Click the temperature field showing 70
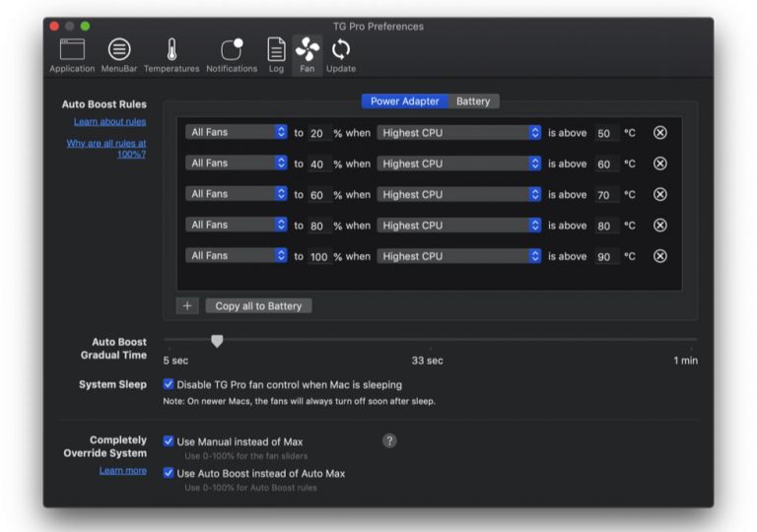The width and height of the screenshot is (757, 532). point(606,195)
